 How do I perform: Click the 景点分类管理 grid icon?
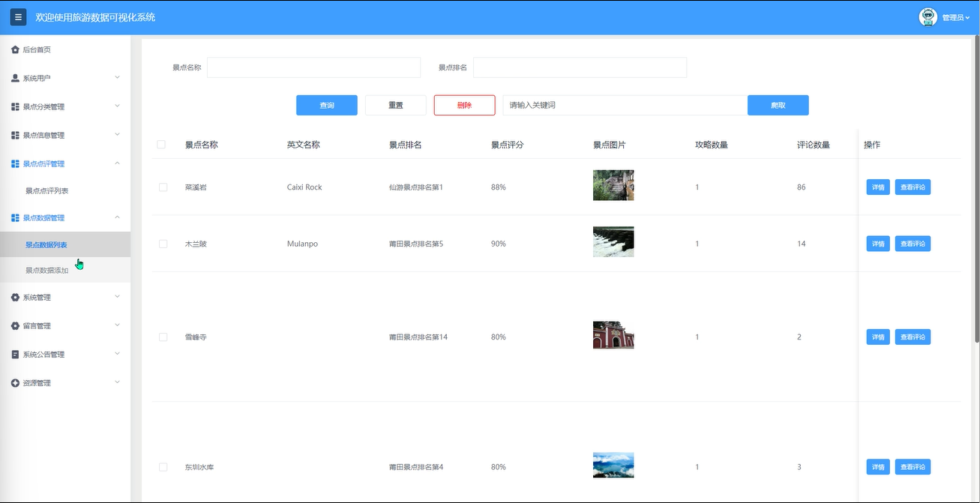pyautogui.click(x=15, y=106)
